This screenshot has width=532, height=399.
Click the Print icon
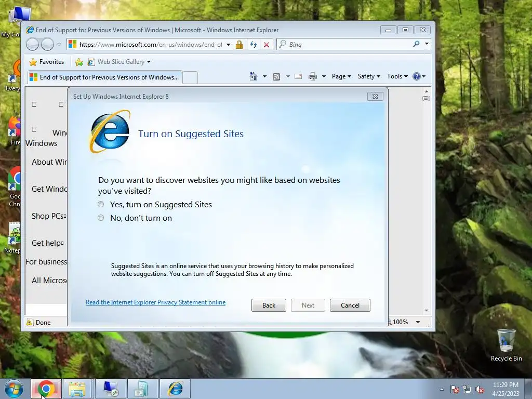pyautogui.click(x=312, y=76)
